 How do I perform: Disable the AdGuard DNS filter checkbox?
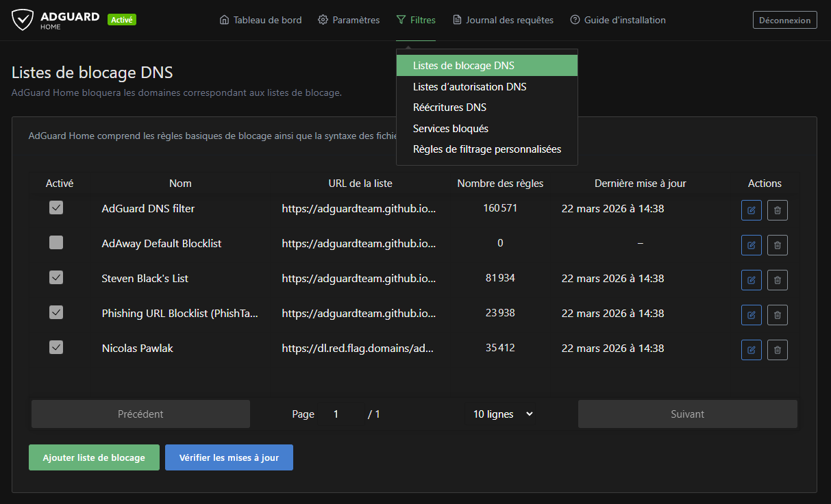coord(56,207)
